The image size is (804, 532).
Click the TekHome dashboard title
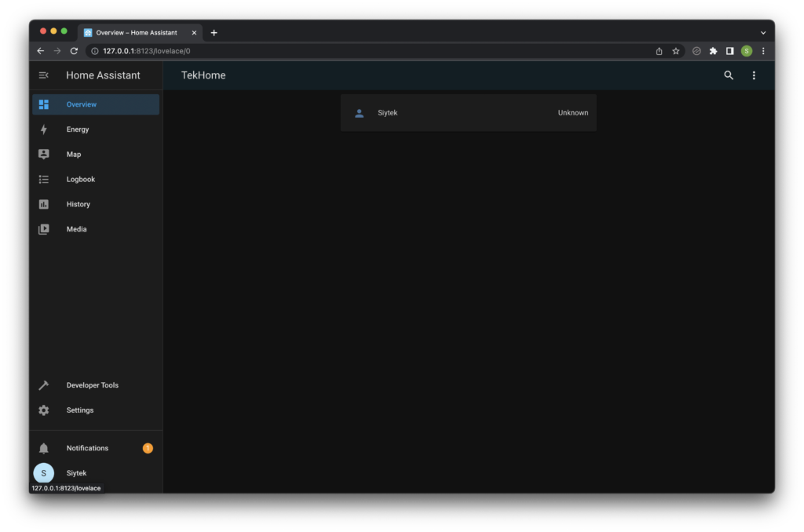[x=203, y=75]
